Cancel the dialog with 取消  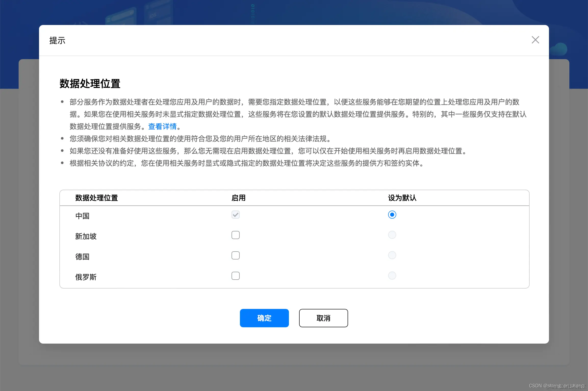click(323, 318)
